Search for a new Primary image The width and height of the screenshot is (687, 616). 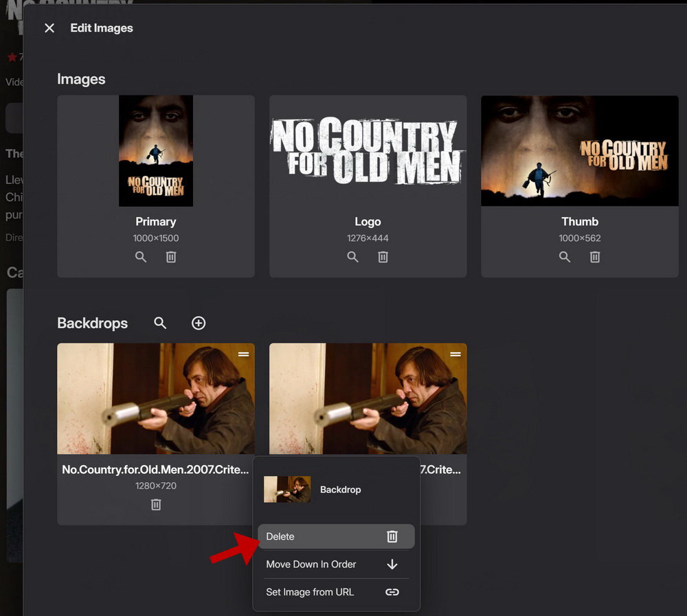click(141, 257)
